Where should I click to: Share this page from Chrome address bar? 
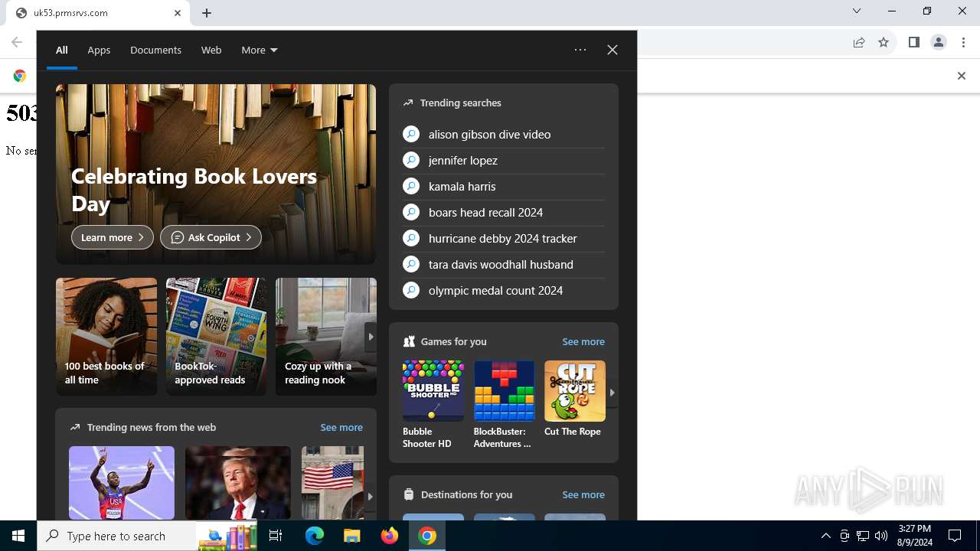click(x=859, y=42)
